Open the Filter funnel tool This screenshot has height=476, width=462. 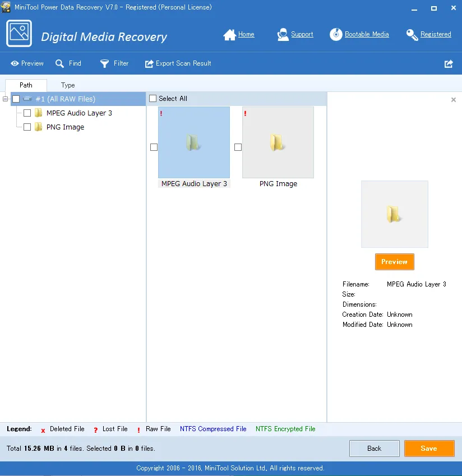(x=104, y=64)
